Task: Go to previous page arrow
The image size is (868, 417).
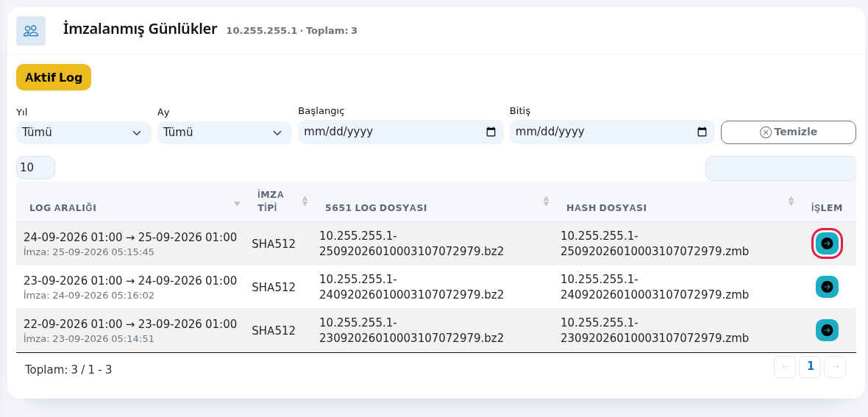Action: click(x=785, y=366)
